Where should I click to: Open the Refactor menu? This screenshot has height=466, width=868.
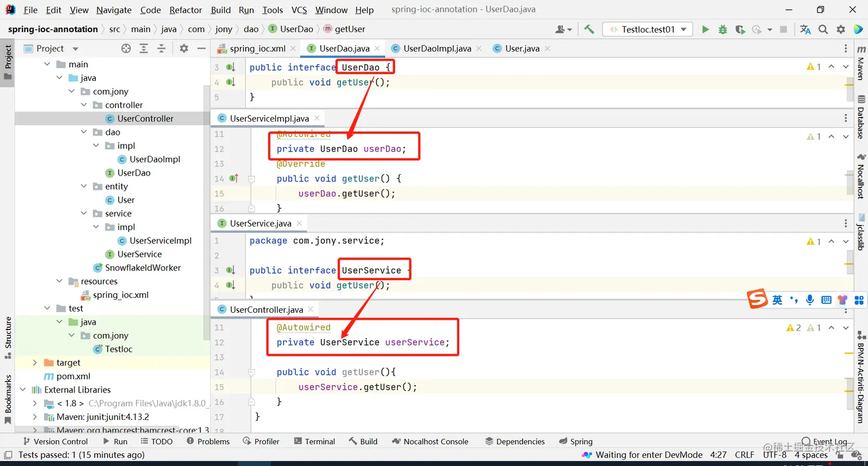[x=186, y=10]
